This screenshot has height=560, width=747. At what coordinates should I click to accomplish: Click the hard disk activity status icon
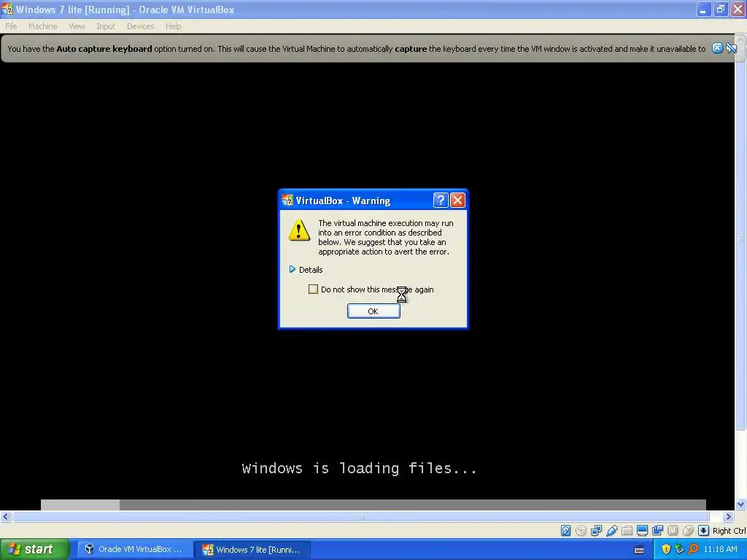(x=565, y=531)
